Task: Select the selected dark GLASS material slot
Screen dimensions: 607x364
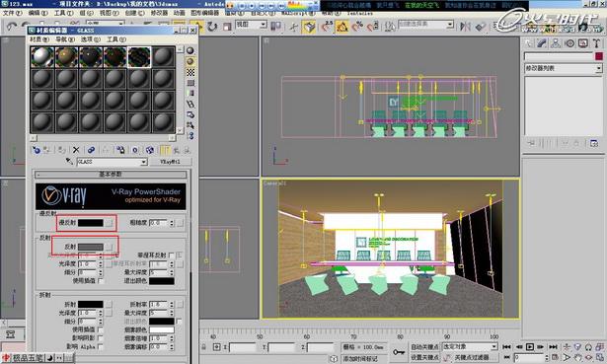Action: pos(139,57)
